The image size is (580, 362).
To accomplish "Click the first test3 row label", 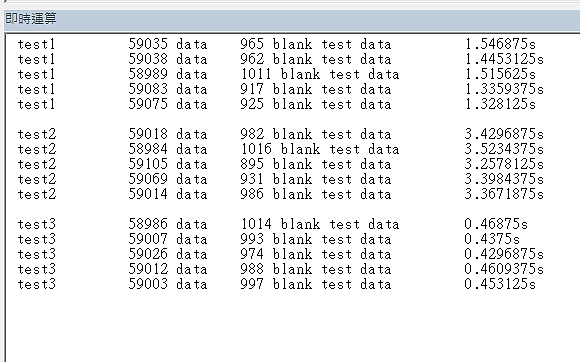I will click(37, 224).
